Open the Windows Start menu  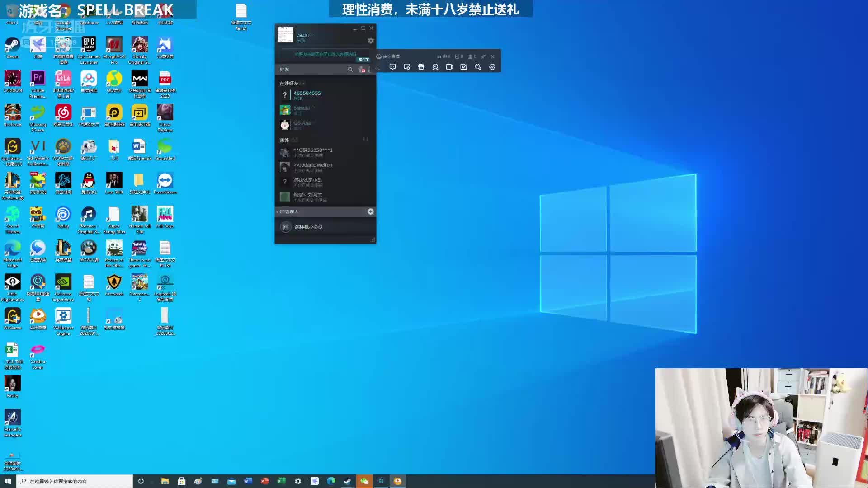pos(8,481)
